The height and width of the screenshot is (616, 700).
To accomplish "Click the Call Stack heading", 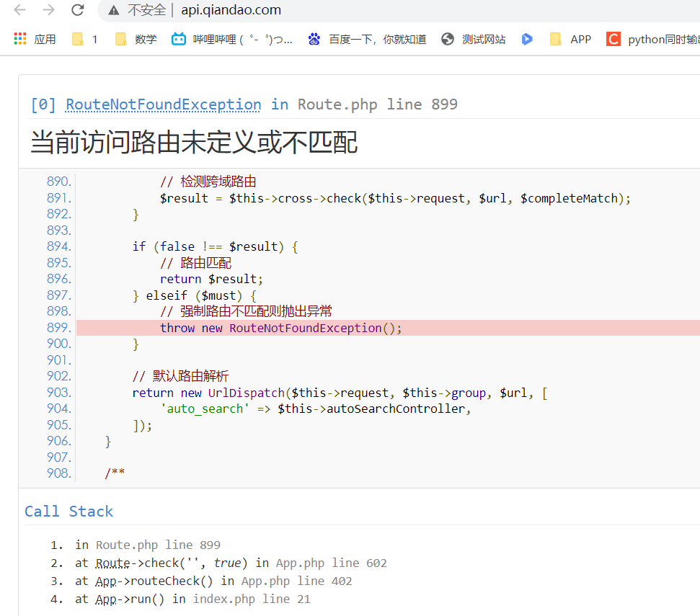I will pyautogui.click(x=68, y=512).
